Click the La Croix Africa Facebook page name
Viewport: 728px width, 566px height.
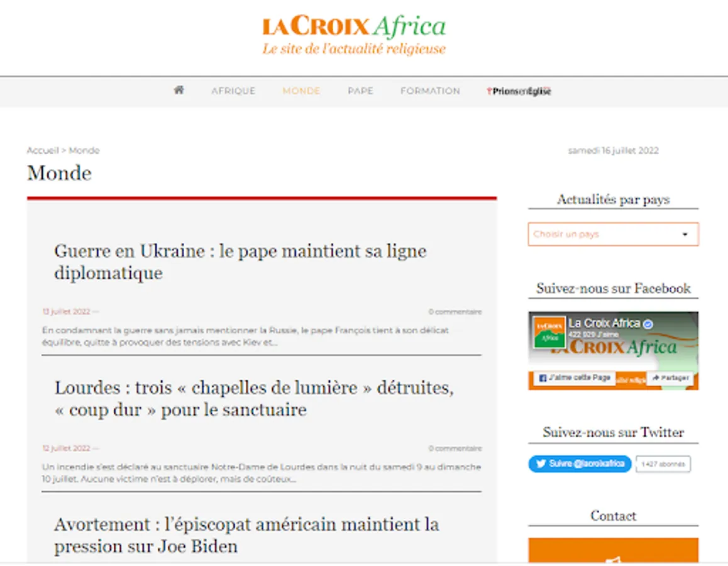tap(605, 323)
